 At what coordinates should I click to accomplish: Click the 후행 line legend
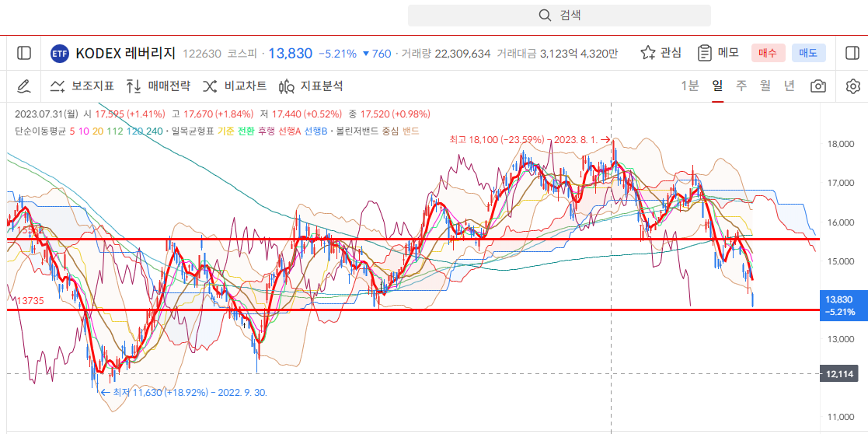(267, 131)
